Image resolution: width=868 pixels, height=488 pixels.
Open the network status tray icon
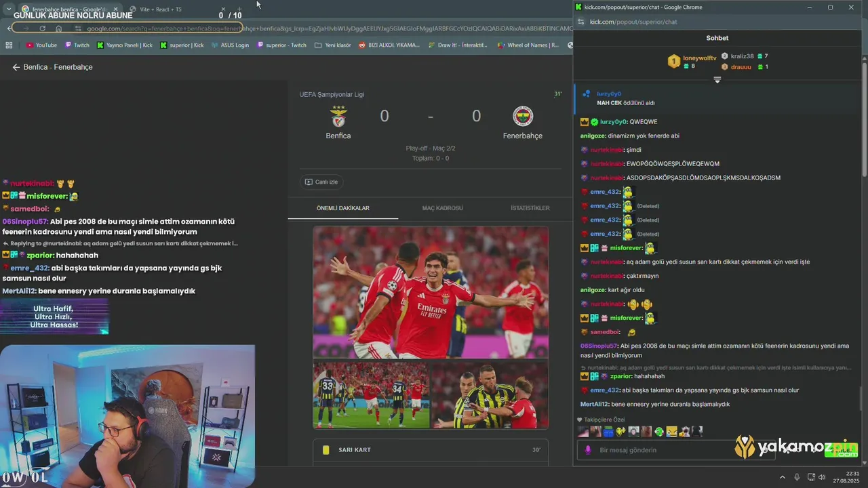click(810, 477)
